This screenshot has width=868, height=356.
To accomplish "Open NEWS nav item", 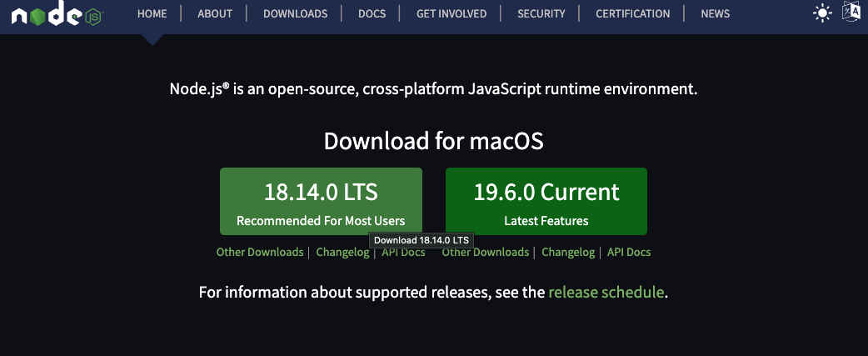I will point(716,14).
